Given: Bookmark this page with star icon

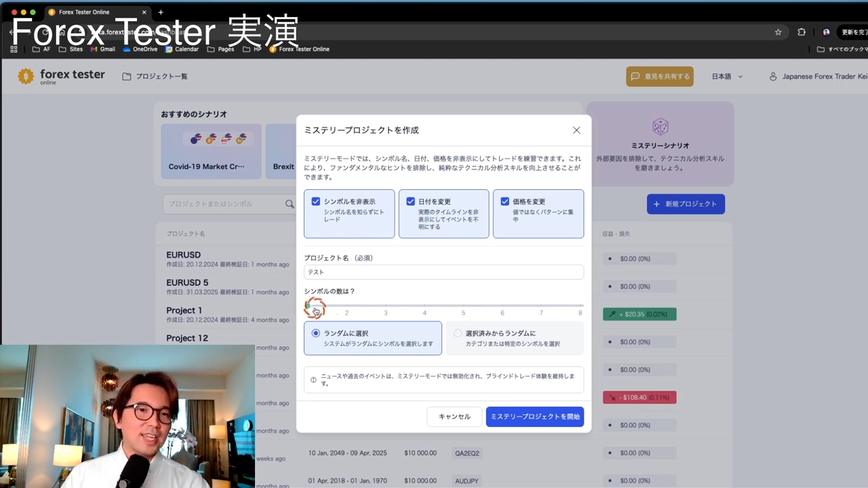Looking at the screenshot, I should 778,32.
